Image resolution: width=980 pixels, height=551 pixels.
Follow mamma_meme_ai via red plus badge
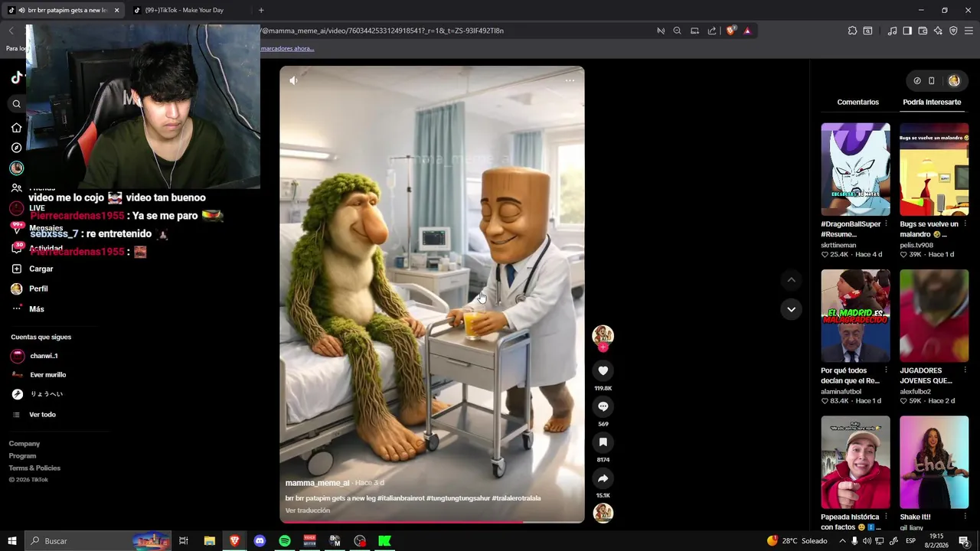(x=603, y=347)
